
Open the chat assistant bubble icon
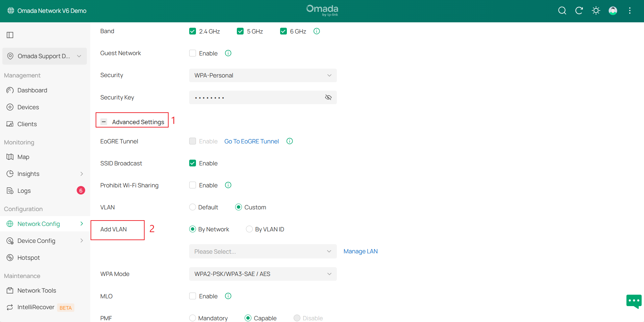pos(634,301)
